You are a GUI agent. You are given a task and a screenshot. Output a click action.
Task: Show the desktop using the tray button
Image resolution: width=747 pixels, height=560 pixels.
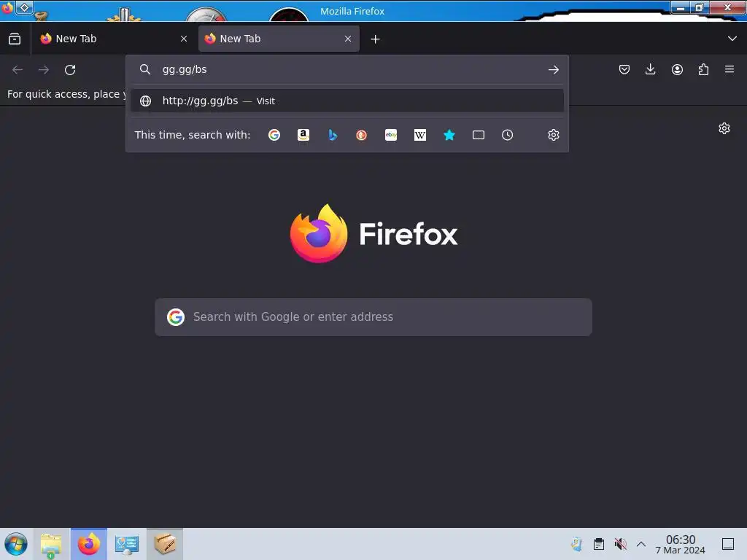pyautogui.click(x=728, y=544)
